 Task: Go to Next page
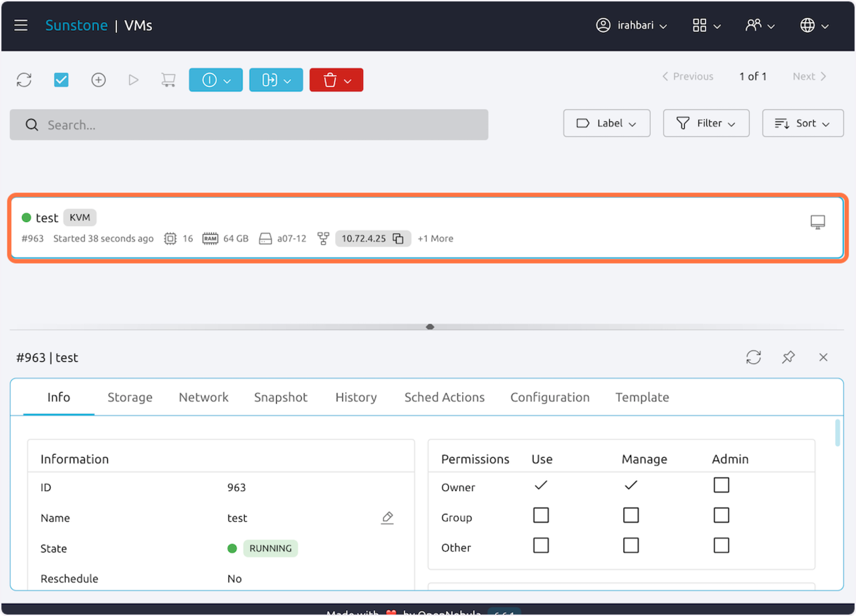pyautogui.click(x=810, y=76)
